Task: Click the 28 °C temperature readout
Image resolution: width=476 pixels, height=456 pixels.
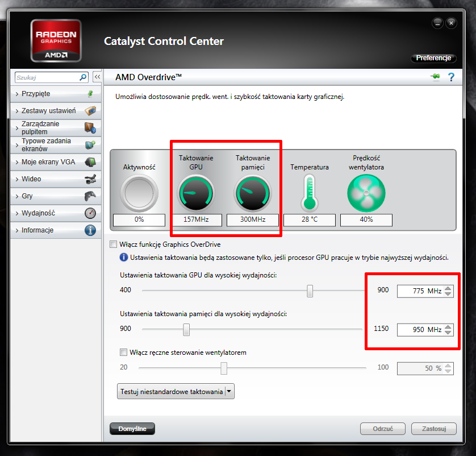Action: (x=310, y=219)
